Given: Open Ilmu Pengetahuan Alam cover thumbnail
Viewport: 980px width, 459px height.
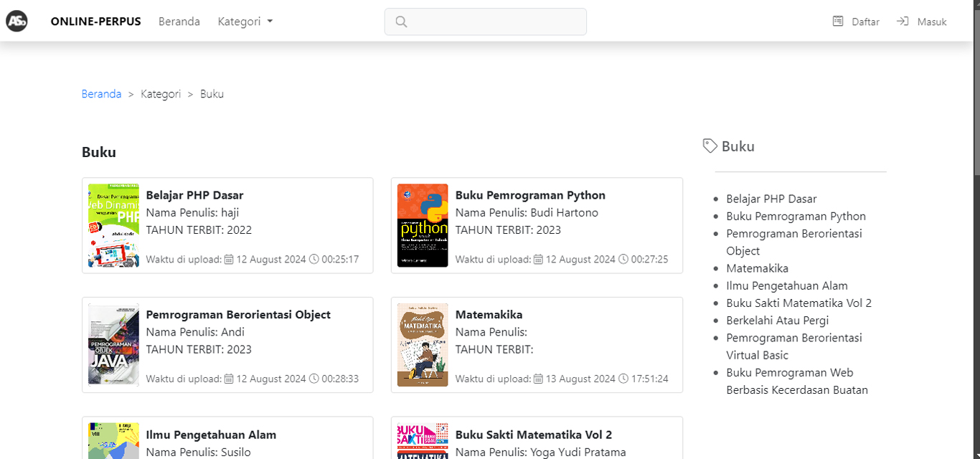Looking at the screenshot, I should pos(114,440).
